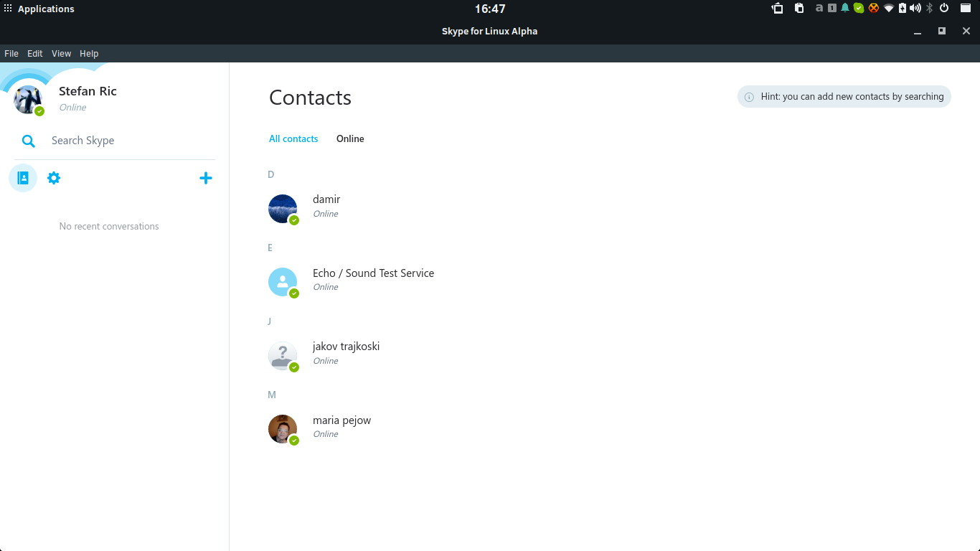
Task: Open the File menu
Action: pos(11,54)
